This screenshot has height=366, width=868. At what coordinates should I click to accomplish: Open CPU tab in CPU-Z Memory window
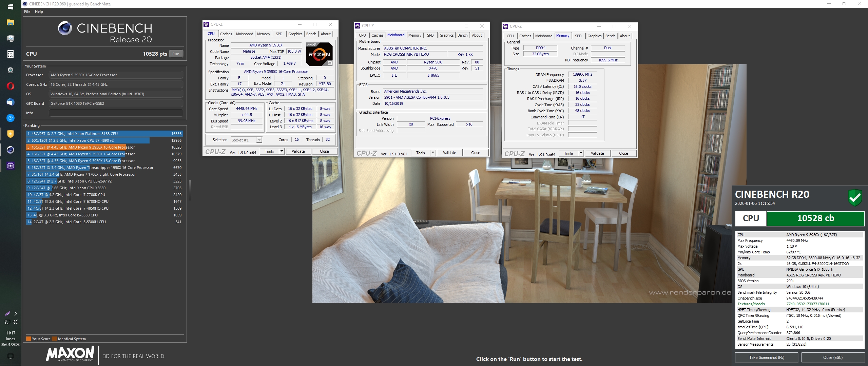(x=510, y=36)
